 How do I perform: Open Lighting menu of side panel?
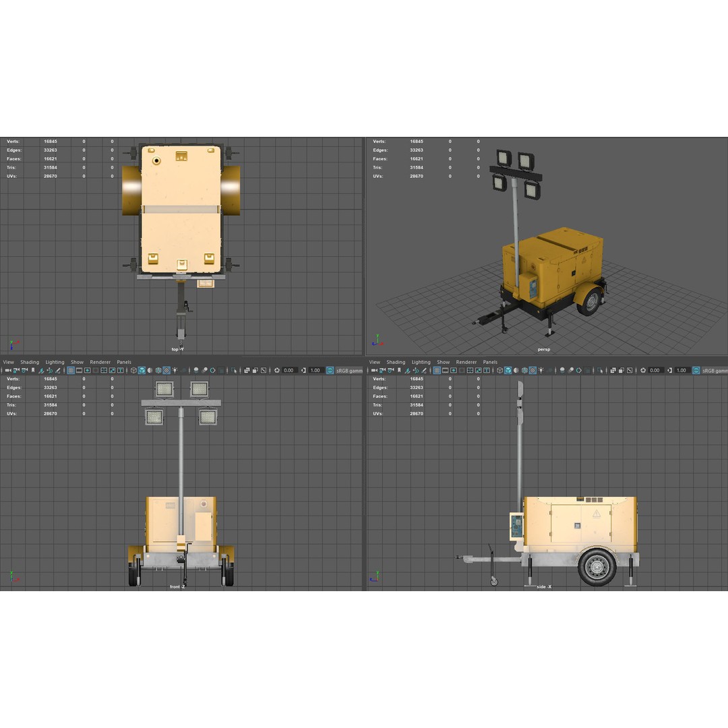(421, 362)
